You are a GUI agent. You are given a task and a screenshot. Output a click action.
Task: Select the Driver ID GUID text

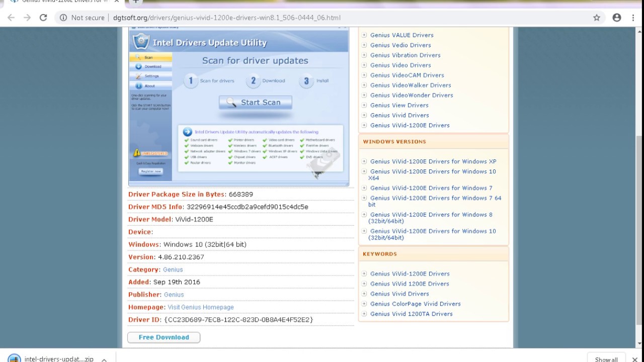coord(238,320)
